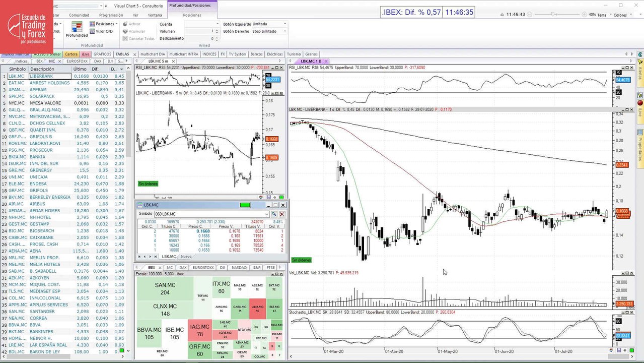Select the EUROSTOXX table tab
644x363 pixels.
point(77,61)
